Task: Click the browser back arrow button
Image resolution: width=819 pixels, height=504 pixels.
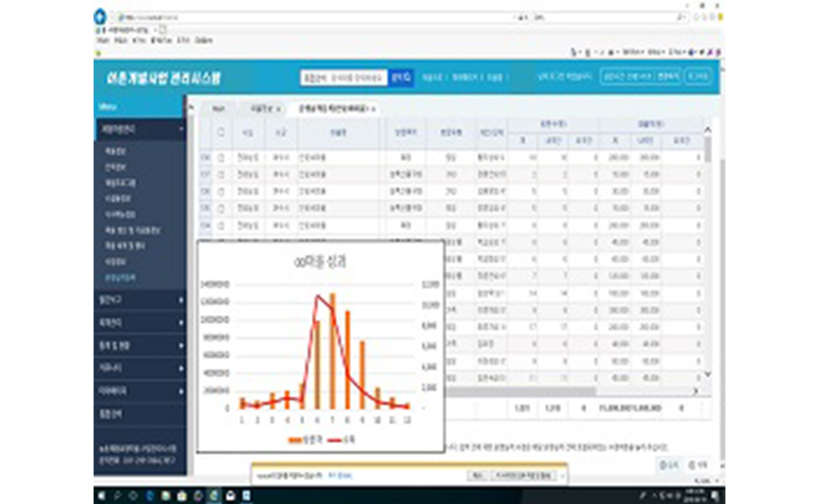Action: [100, 17]
